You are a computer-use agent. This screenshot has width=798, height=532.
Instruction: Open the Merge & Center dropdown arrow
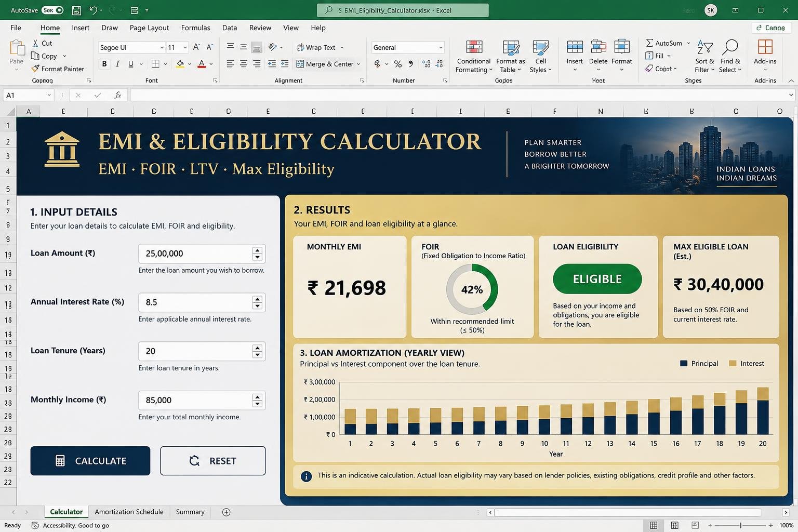tap(358, 64)
